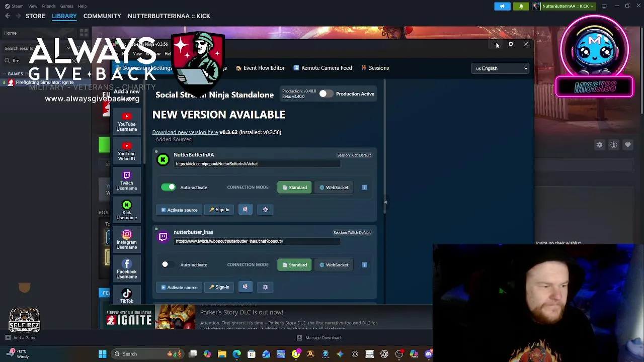Open Microsoft Store from taskbar
The width and height of the screenshot is (644, 362).
(x=252, y=354)
